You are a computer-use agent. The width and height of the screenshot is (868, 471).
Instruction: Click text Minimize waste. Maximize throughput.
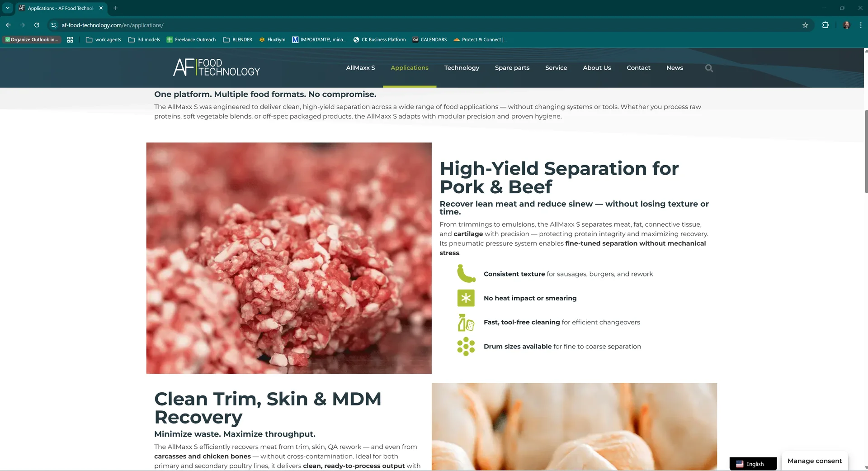(235, 434)
